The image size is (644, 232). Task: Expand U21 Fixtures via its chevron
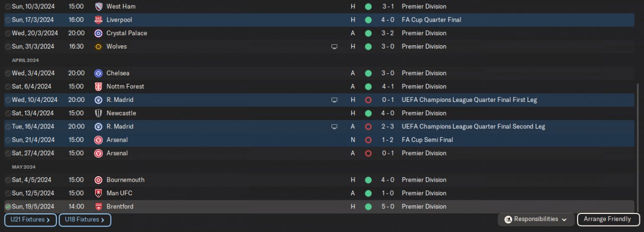(48, 219)
